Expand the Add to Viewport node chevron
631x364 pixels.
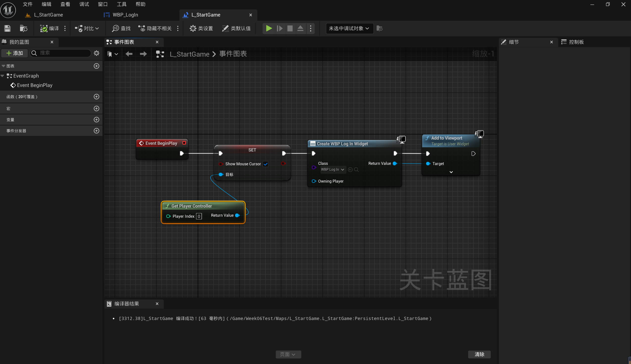point(451,172)
